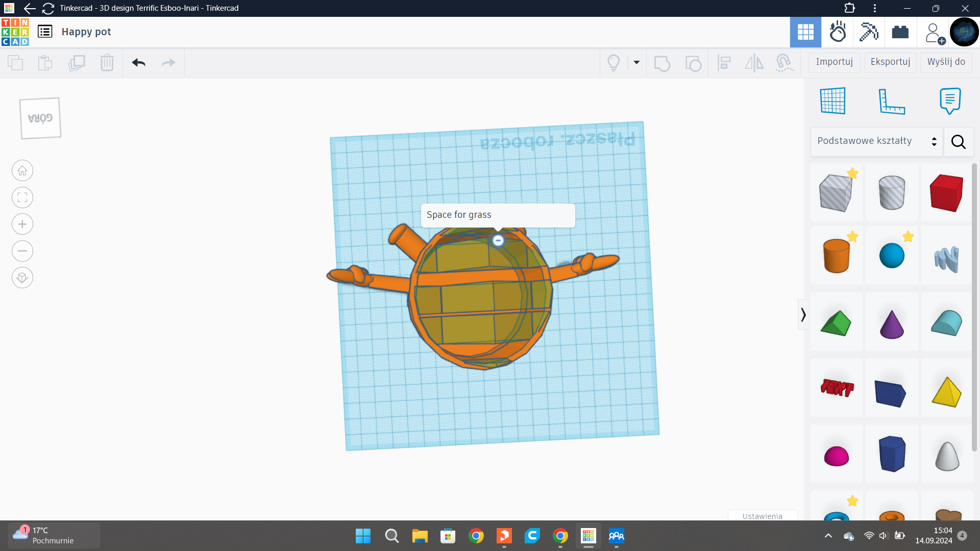Select the Mirror tool
Screen dimensions: 980x551
click(x=754, y=63)
